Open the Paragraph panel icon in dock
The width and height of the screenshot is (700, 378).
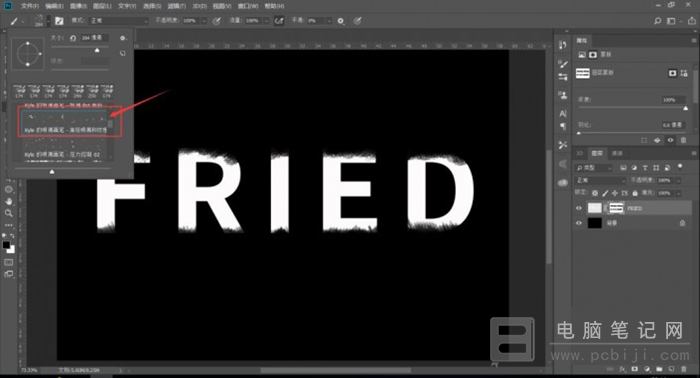[562, 126]
